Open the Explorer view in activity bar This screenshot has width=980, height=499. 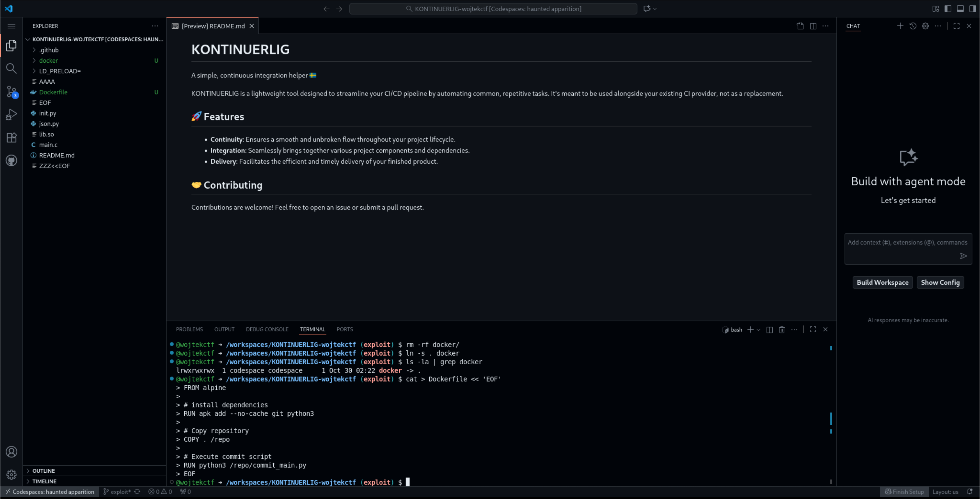coord(11,46)
